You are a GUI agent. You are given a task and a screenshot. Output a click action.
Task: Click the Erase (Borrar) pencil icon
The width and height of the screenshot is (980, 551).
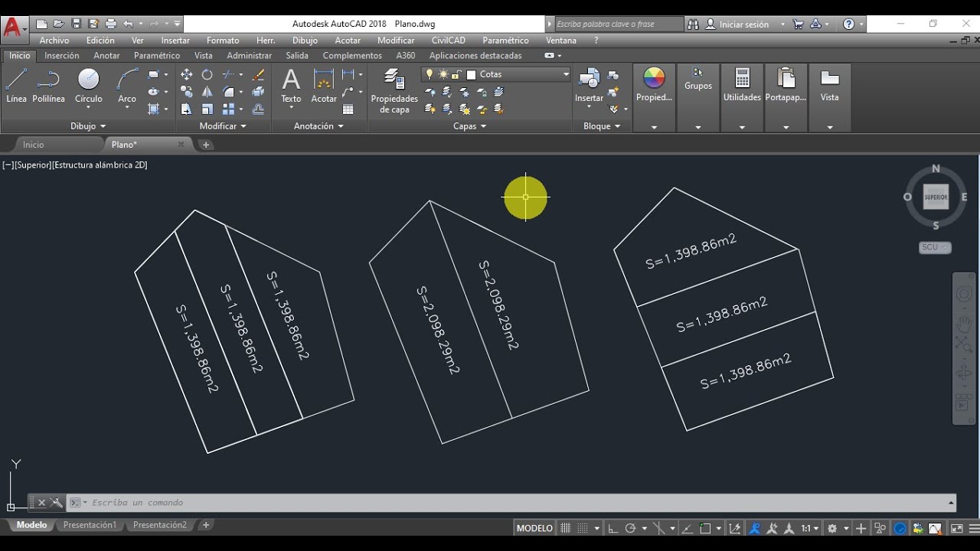click(x=259, y=74)
